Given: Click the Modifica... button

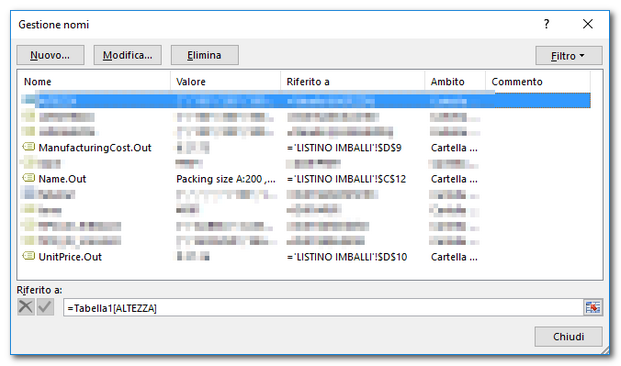Looking at the screenshot, I should point(128,55).
